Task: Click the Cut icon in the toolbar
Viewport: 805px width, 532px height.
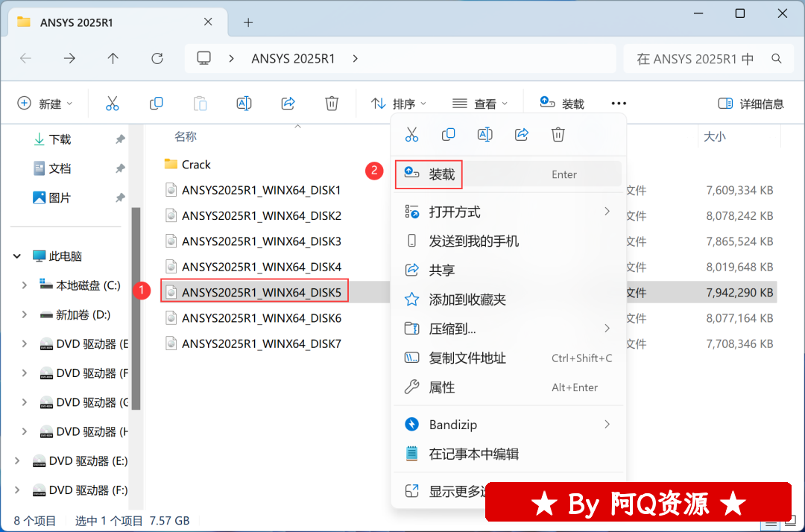Action: [112, 104]
